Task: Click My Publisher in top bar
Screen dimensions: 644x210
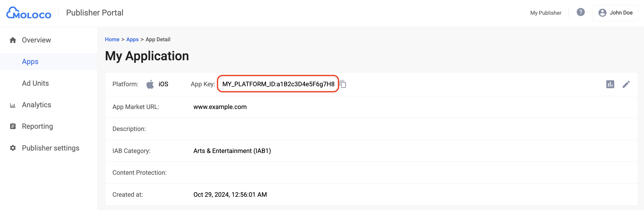Action: 545,13
